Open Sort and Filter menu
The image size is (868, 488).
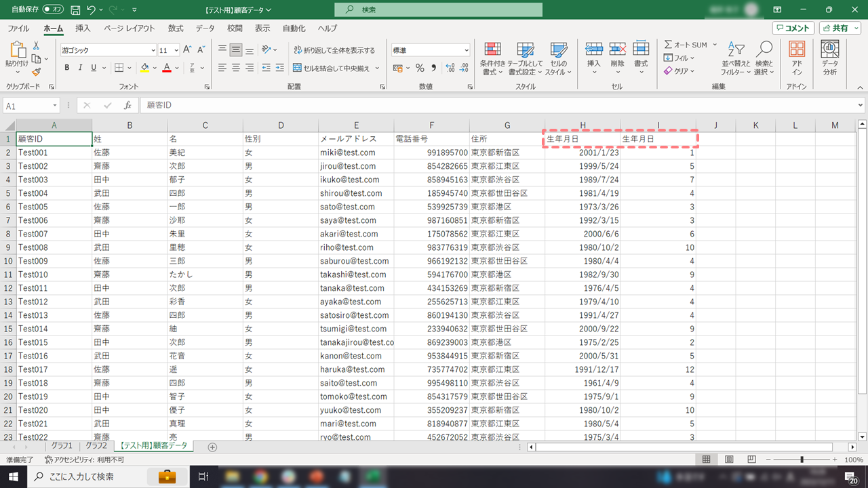734,58
